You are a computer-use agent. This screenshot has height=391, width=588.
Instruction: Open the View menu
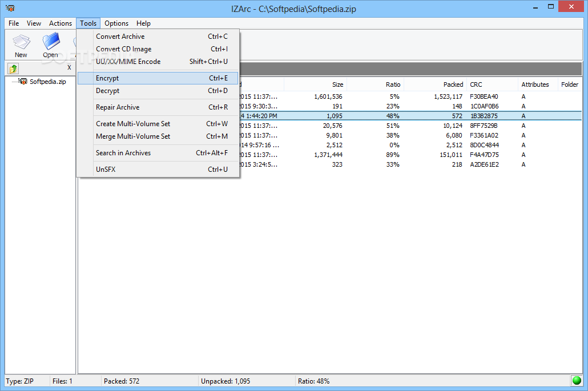tap(34, 23)
